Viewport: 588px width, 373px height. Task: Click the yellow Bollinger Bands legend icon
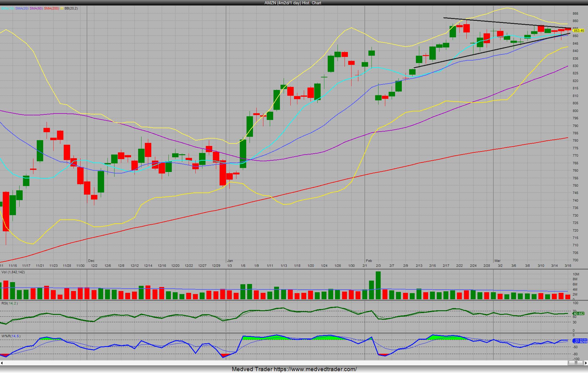coord(62,8)
